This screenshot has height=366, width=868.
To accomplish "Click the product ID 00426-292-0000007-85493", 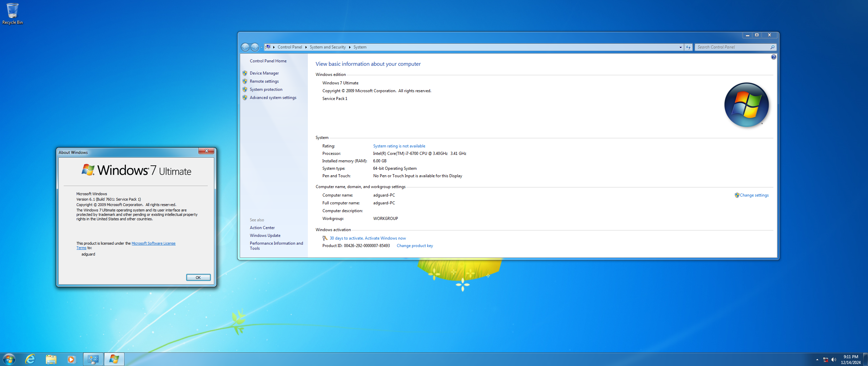I will point(367,246).
